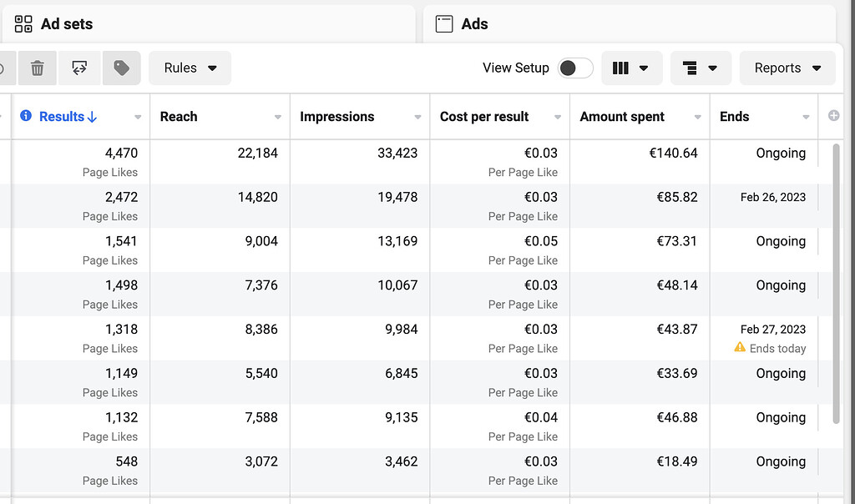Select the €0.04 cost per result
855x504 pixels.
coord(541,418)
